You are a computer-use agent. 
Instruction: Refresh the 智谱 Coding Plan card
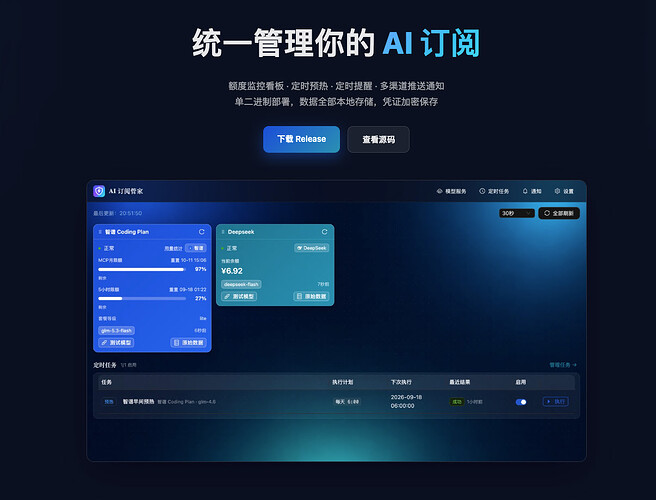(x=202, y=232)
